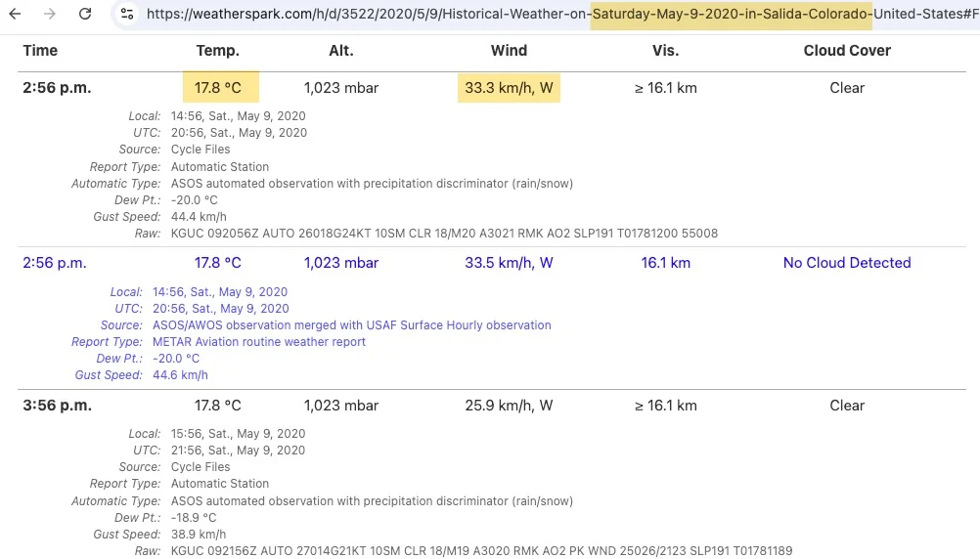Screen dimensions: 980x559
Task: Click the Time column header
Action: 40,50
